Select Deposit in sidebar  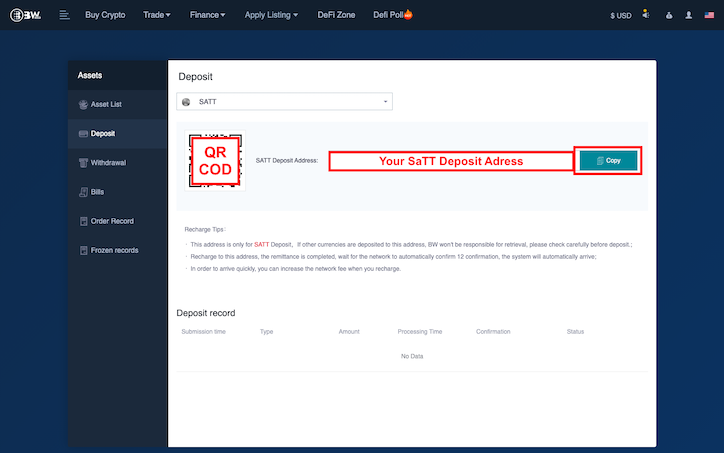117,133
